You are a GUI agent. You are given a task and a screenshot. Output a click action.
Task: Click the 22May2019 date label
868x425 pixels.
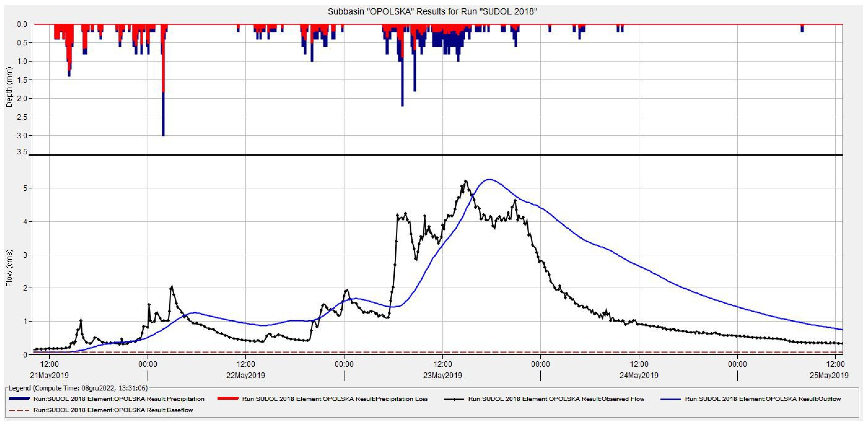click(x=245, y=375)
